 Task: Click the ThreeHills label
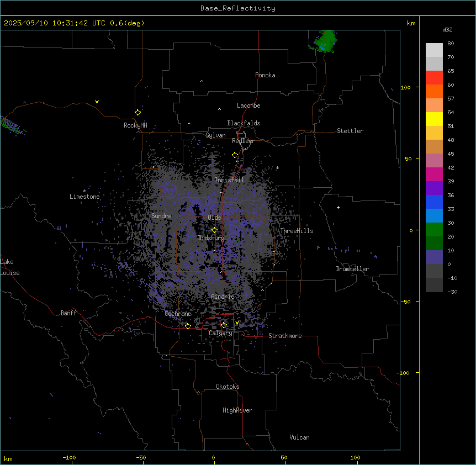297,231
